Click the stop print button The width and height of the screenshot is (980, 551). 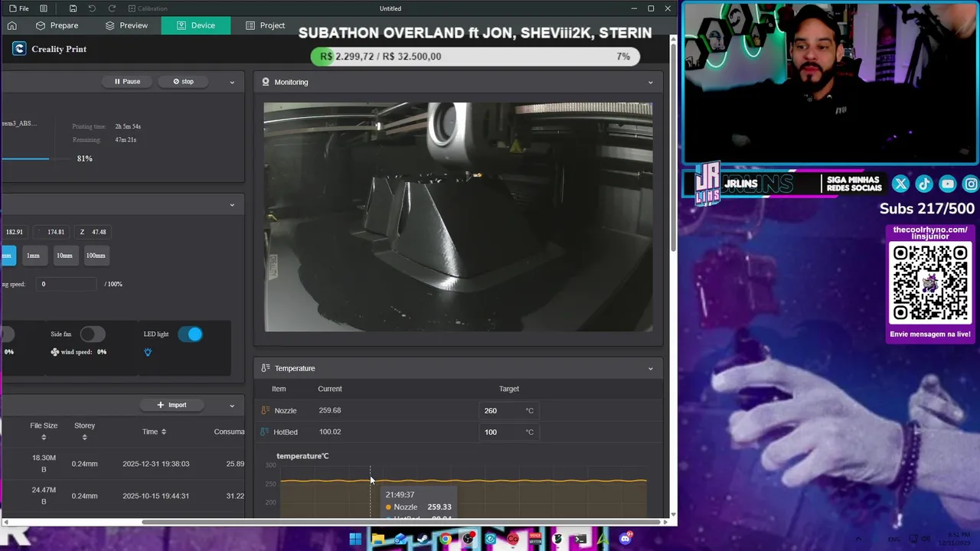pyautogui.click(x=183, y=81)
